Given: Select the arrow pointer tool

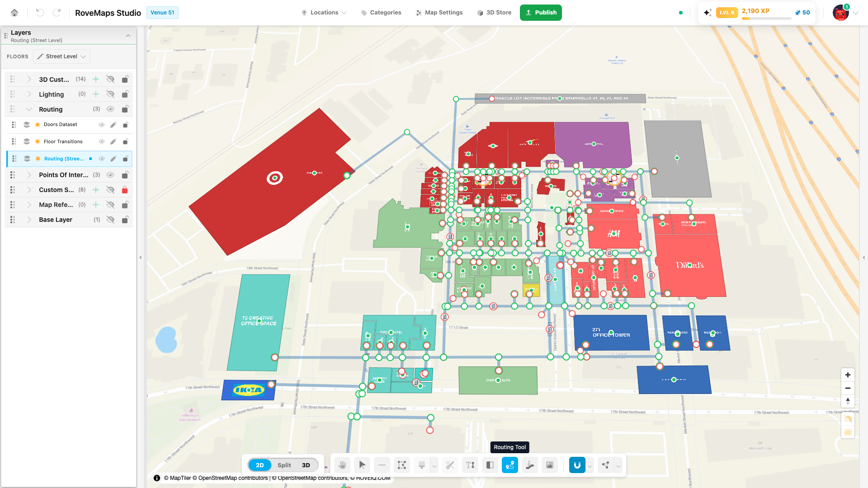Looking at the screenshot, I should [x=362, y=465].
